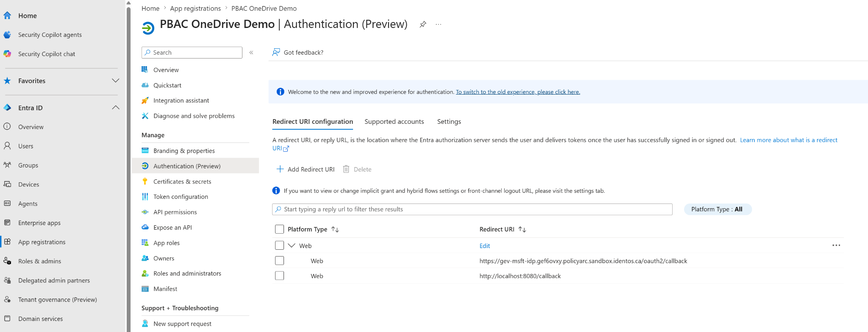Click the Integration assistant rocket icon

[145, 100]
